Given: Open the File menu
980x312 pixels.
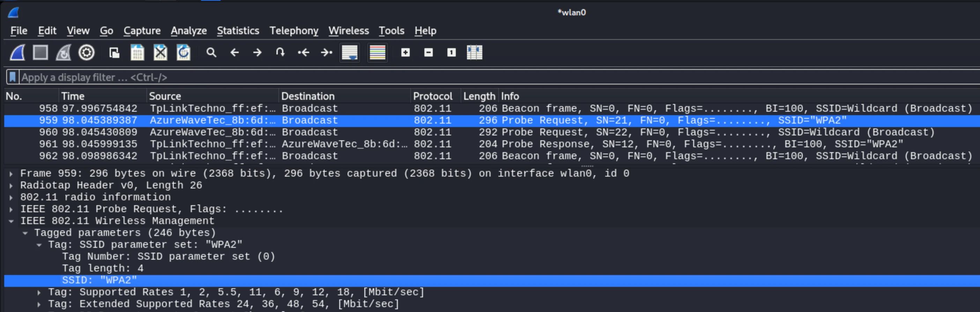Looking at the screenshot, I should [x=18, y=31].
